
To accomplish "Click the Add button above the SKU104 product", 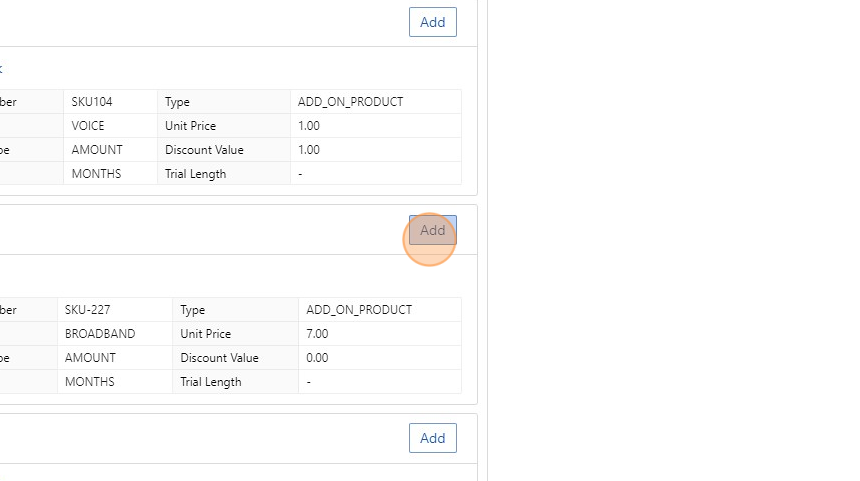I will click(x=432, y=22).
